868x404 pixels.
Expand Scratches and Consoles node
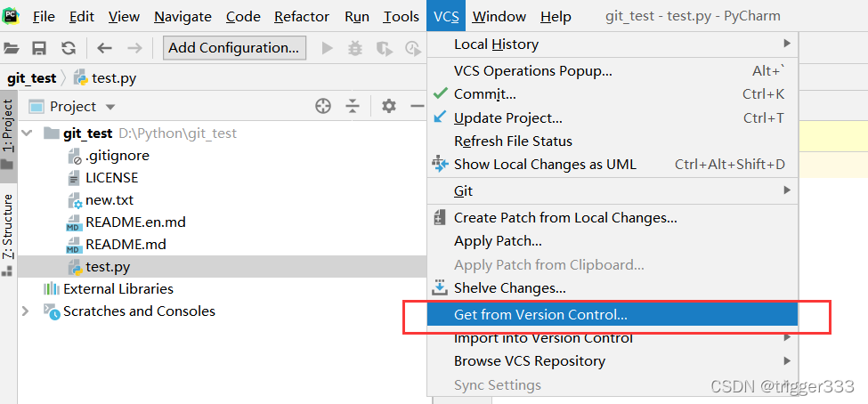point(25,311)
